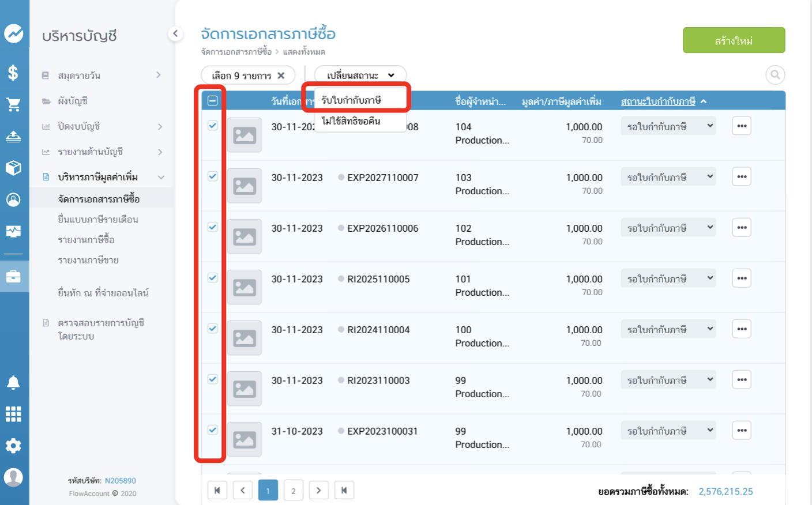Click the notification bell icon
812x505 pixels.
[x=13, y=382]
